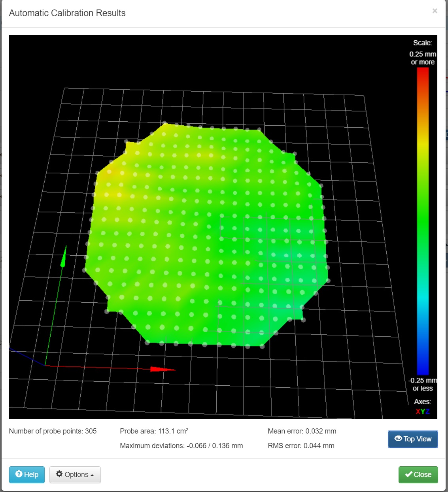Click the XYZ axes legend label

point(422,411)
